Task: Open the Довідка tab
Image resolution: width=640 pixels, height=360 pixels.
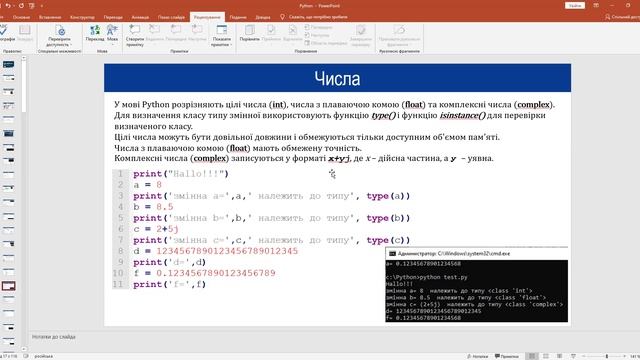Action: point(262,17)
